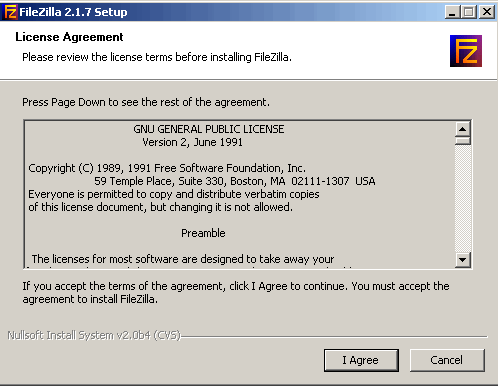
Task: Click the license scrollbar up arrow
Action: pyautogui.click(x=463, y=129)
